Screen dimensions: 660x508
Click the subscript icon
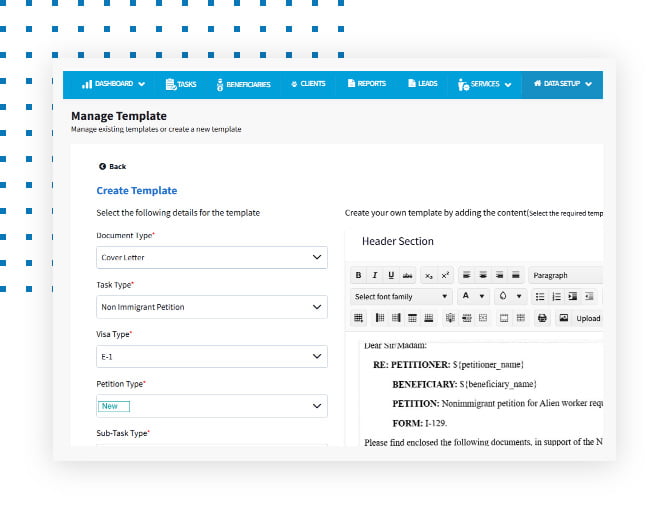[x=428, y=275]
